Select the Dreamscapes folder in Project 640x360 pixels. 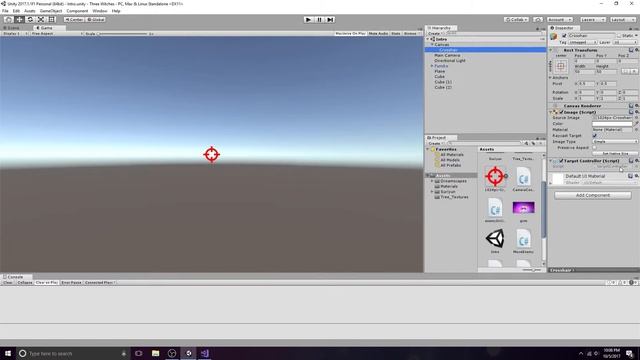click(453, 181)
